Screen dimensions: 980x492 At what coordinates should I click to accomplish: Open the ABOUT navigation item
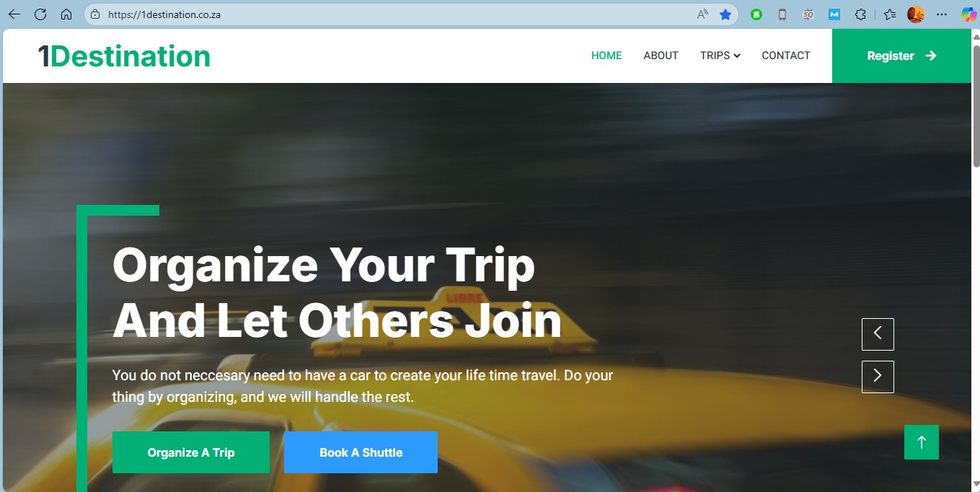click(x=661, y=56)
